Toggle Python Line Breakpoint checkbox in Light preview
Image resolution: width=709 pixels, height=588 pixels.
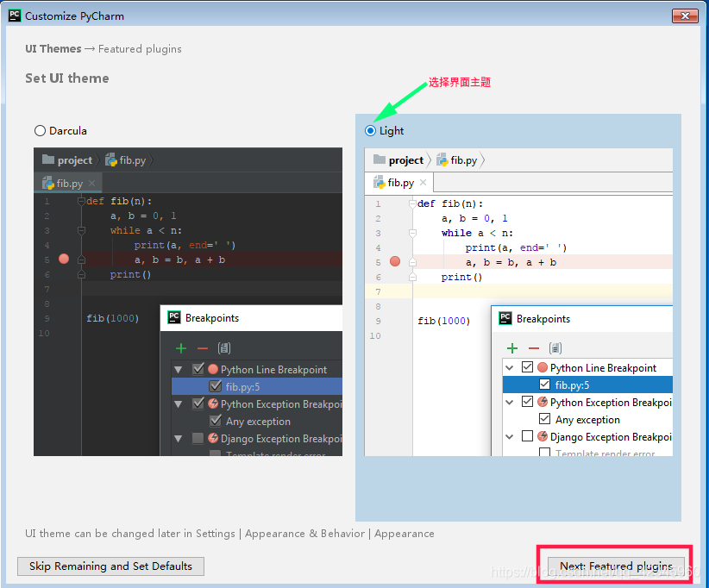527,366
